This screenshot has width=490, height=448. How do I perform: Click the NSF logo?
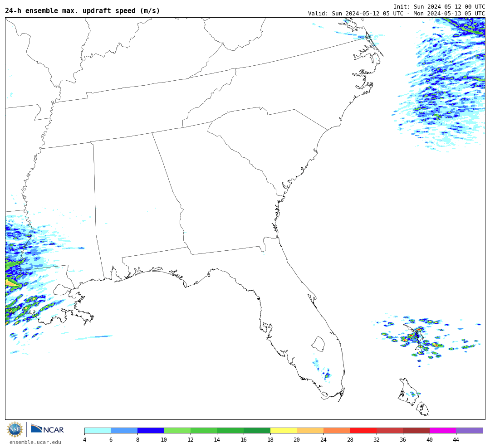pos(15,429)
